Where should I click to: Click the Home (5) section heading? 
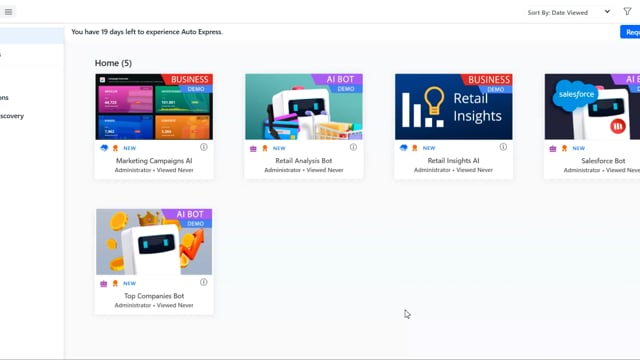(113, 63)
